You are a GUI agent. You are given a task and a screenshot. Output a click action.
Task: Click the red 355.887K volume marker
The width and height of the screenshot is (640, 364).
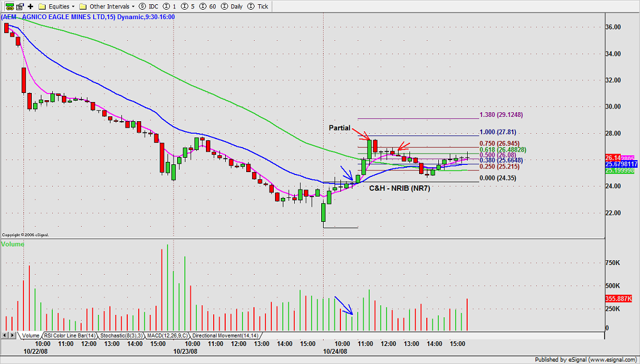pyautogui.click(x=618, y=299)
